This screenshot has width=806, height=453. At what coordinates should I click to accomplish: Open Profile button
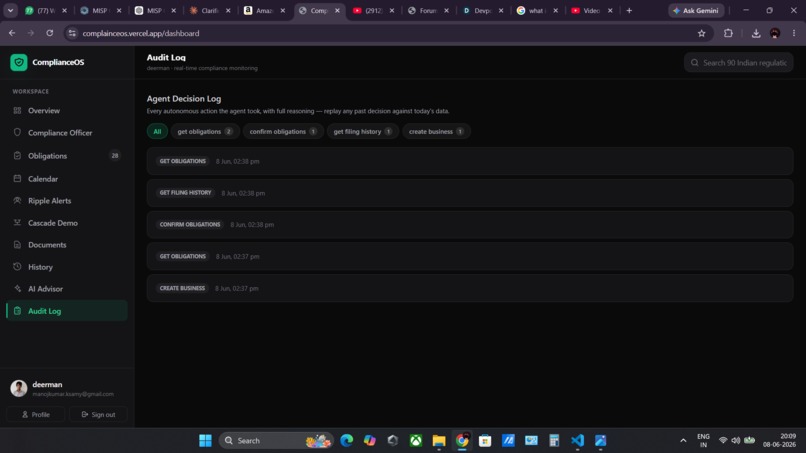pyautogui.click(x=36, y=414)
